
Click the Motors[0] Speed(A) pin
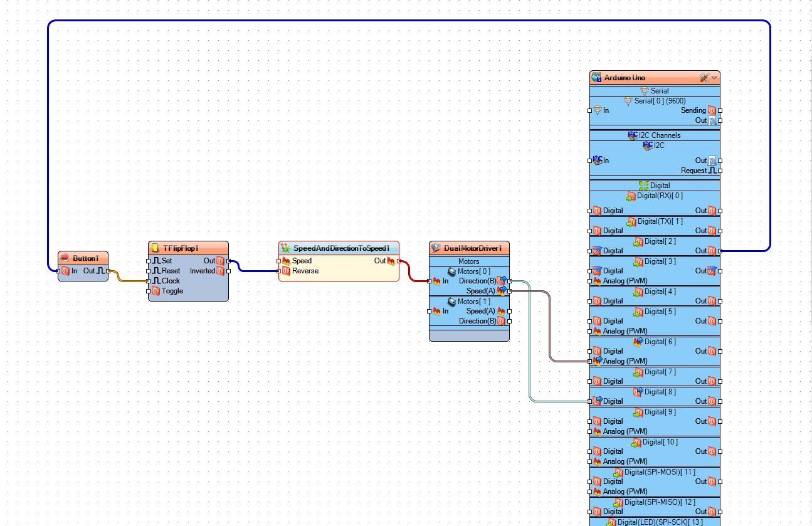(510, 291)
